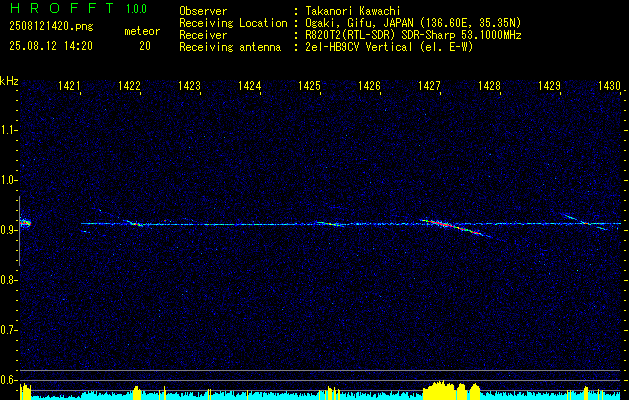Click the yellow power bar below 1422
629x400 pixels.
(137, 393)
